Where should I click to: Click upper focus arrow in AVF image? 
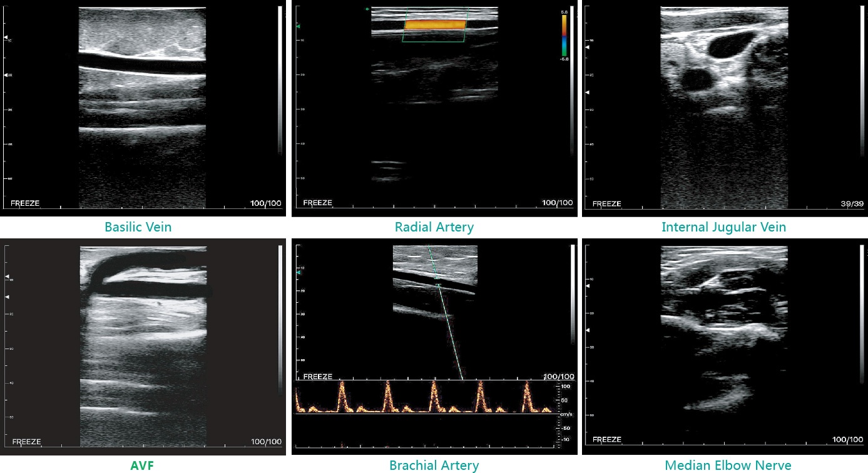pyautogui.click(x=7, y=276)
